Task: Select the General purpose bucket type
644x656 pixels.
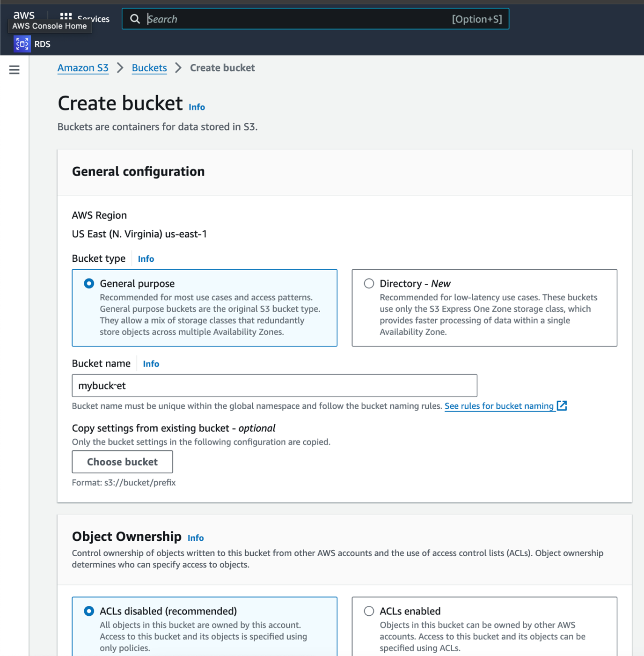Action: click(89, 283)
